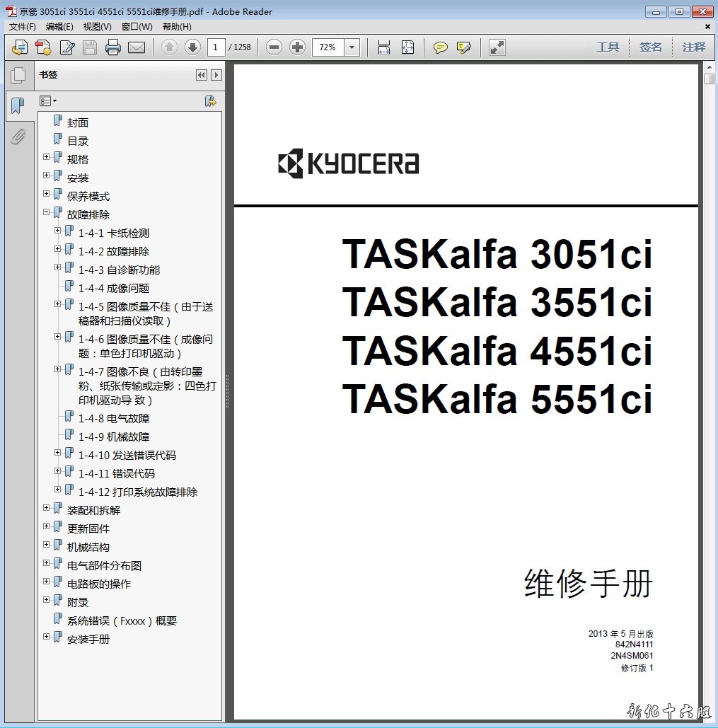Click the Email envelope icon
The height and width of the screenshot is (728, 718).
click(x=137, y=47)
